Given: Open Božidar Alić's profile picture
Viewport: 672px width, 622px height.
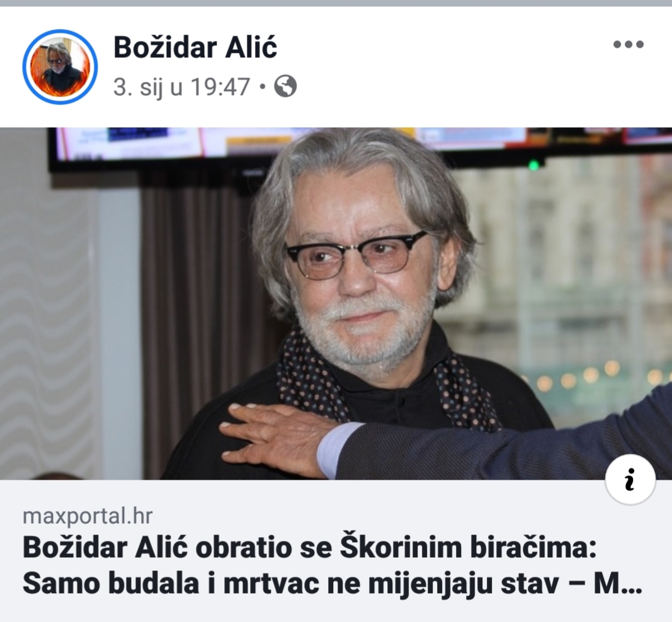Looking at the screenshot, I should (60, 67).
